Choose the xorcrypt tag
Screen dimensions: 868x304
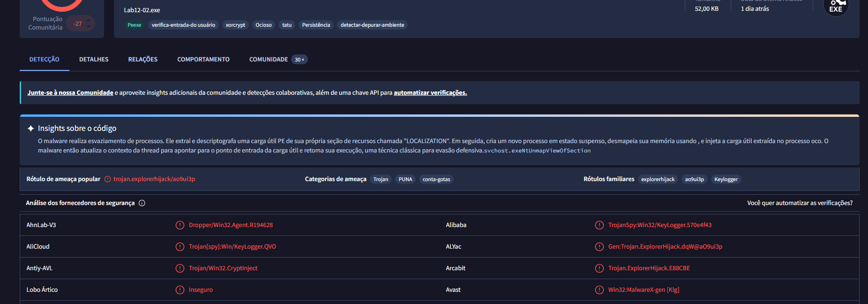(x=235, y=25)
